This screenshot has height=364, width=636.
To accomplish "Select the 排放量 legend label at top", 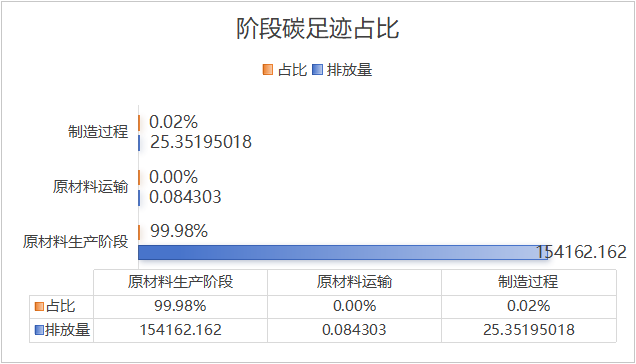I will click(x=350, y=70).
